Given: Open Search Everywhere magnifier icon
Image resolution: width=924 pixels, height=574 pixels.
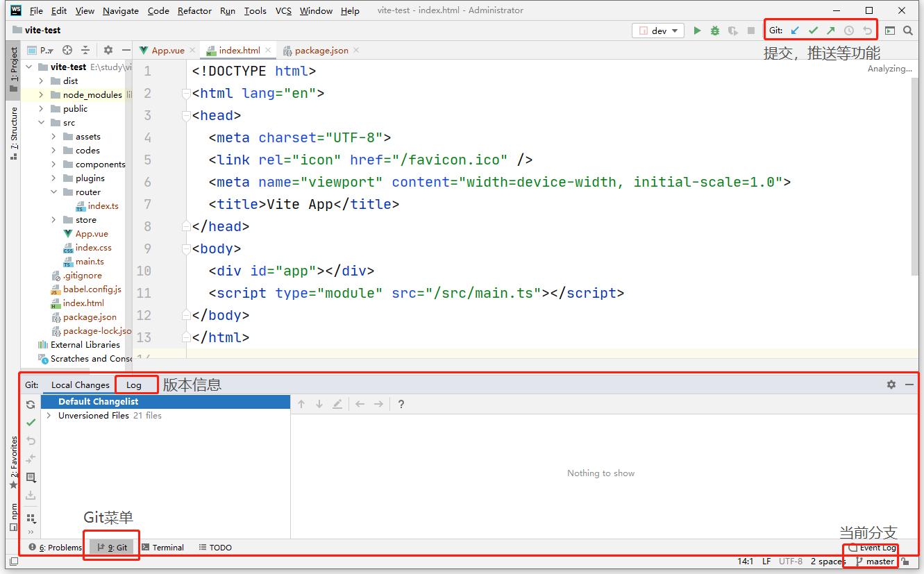Looking at the screenshot, I should [908, 31].
